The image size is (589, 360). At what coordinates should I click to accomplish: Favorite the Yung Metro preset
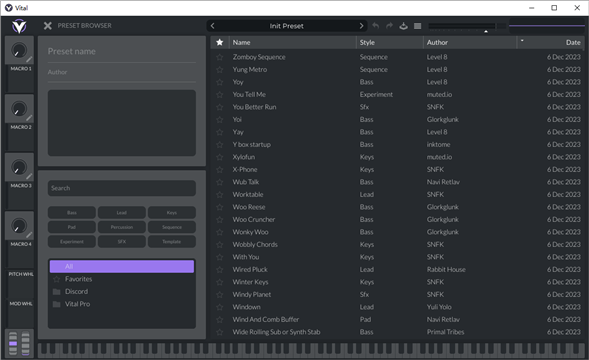(x=220, y=70)
